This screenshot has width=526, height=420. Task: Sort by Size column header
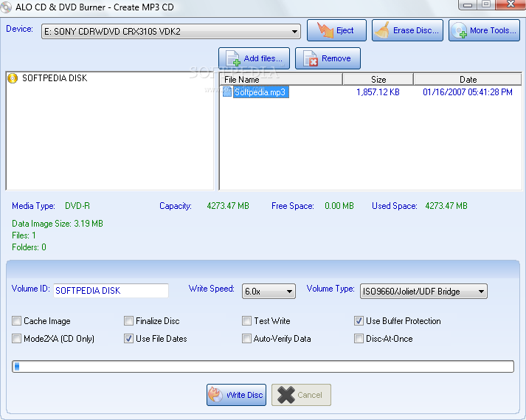coord(378,80)
